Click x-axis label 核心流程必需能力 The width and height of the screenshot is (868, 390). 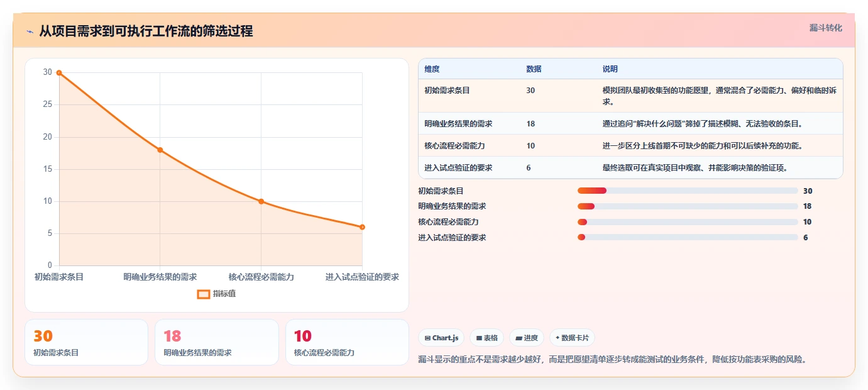point(261,277)
